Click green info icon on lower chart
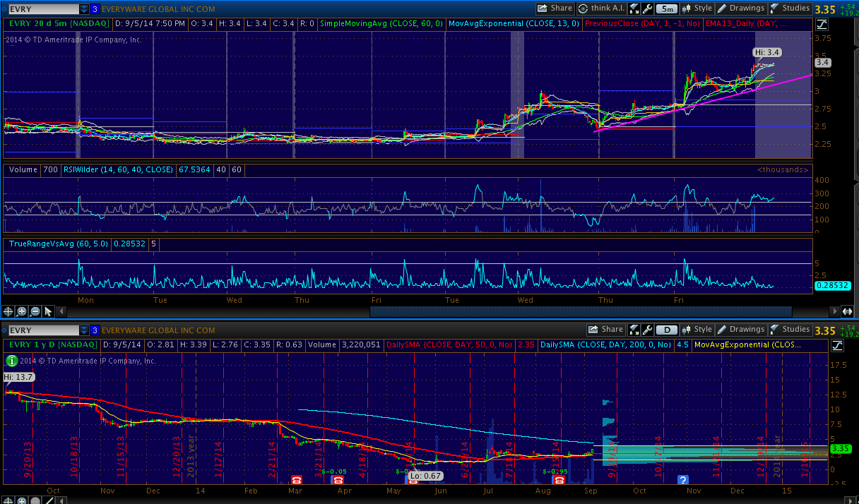 (11, 361)
